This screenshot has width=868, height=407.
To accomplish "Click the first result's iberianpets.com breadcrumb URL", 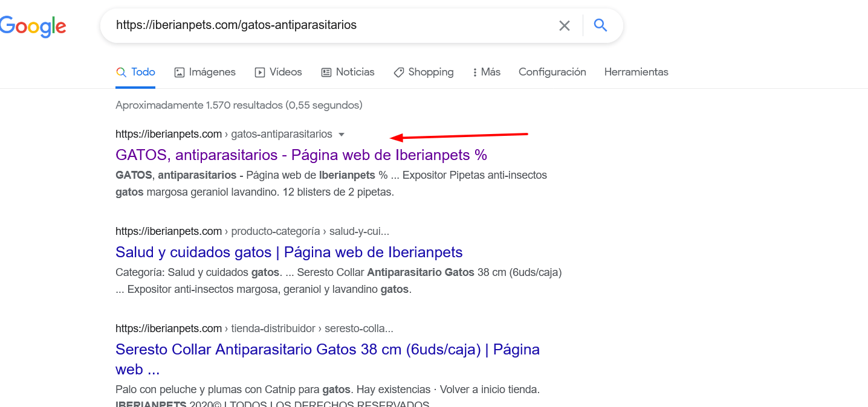I will coord(224,134).
